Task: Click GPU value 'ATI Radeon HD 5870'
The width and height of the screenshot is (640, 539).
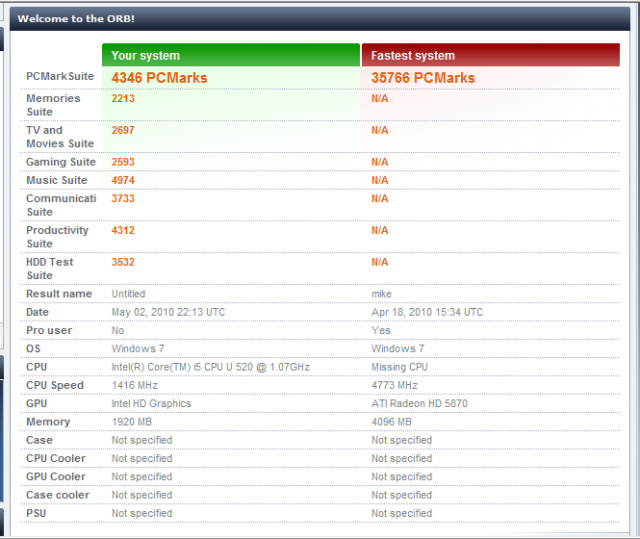Action: click(419, 404)
